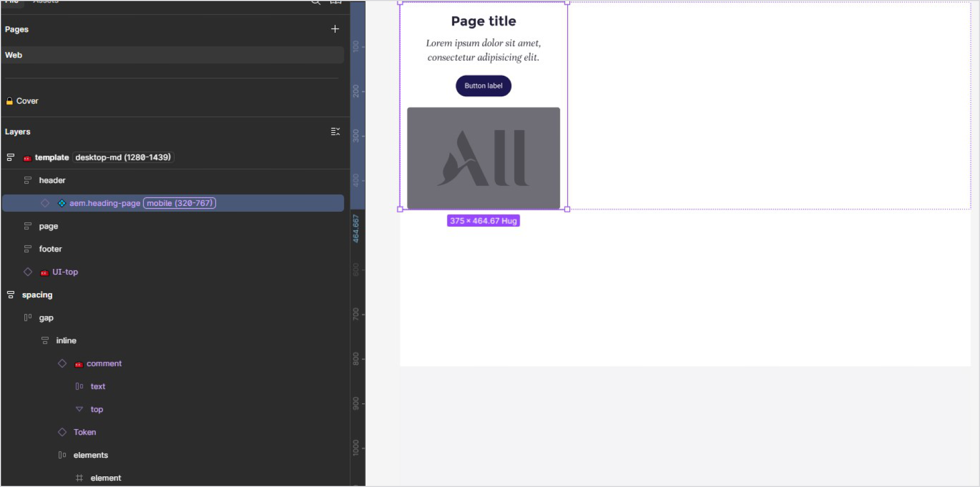Click the red board icon next to UI-top
980x487 pixels.
tap(44, 272)
